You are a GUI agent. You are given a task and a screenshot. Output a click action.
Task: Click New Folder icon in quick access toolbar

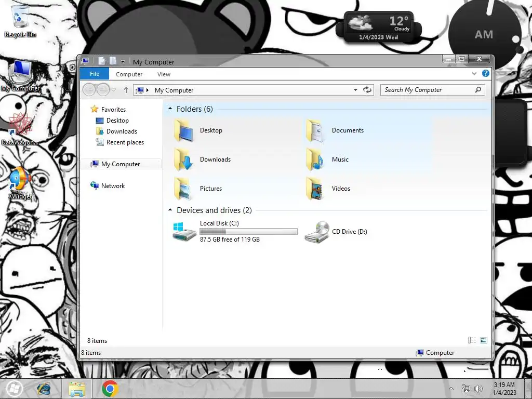point(113,61)
